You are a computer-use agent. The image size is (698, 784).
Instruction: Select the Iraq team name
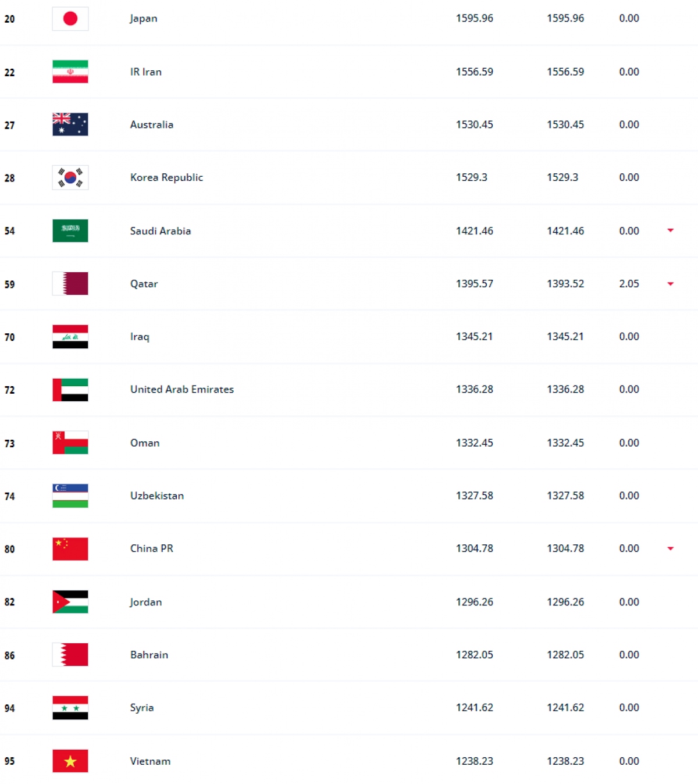tap(140, 337)
